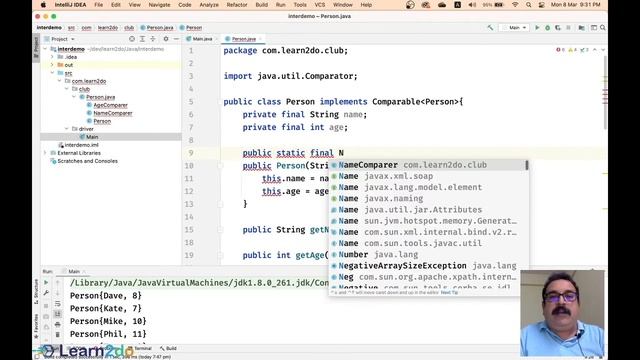Expand the .idea folder
The image size is (640, 360).
tap(52, 57)
